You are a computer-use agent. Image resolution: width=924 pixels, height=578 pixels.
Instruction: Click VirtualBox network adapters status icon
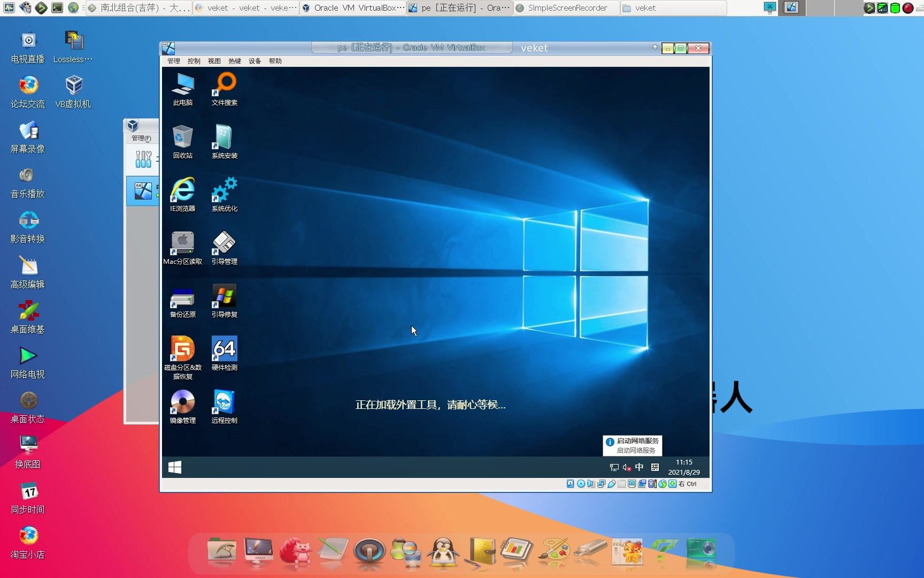(x=601, y=484)
